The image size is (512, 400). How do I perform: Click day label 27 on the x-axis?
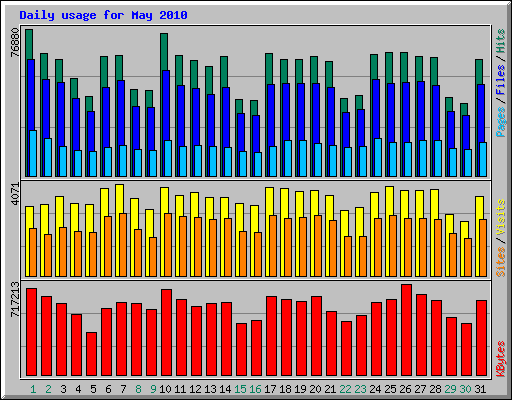tap(420, 389)
